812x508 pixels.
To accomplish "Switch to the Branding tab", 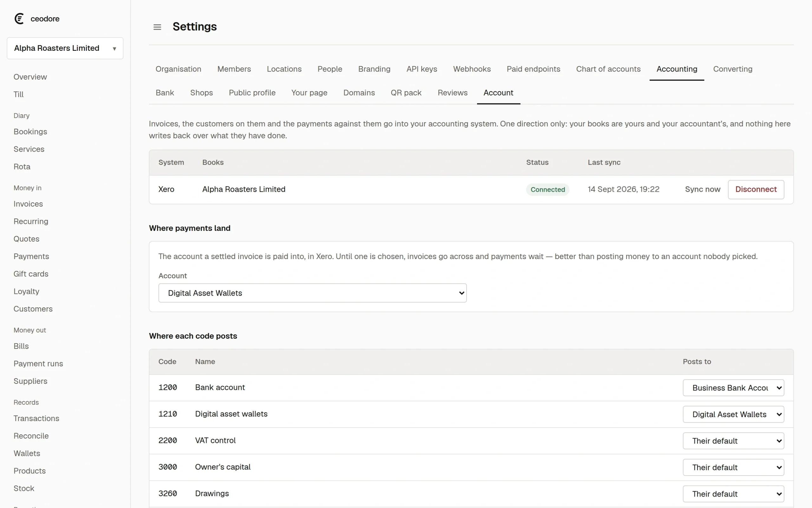I will click(x=374, y=69).
